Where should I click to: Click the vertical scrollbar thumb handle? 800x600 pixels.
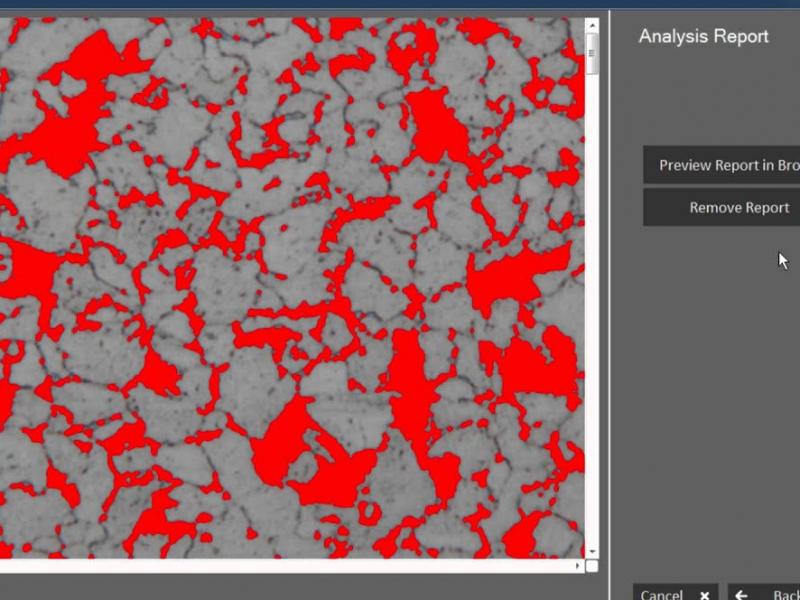(592, 52)
